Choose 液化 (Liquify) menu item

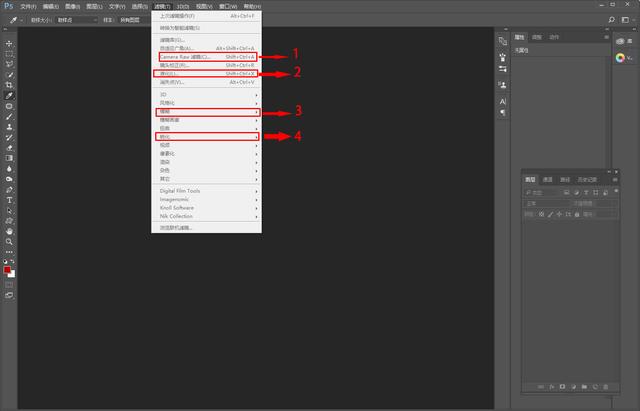(206, 73)
